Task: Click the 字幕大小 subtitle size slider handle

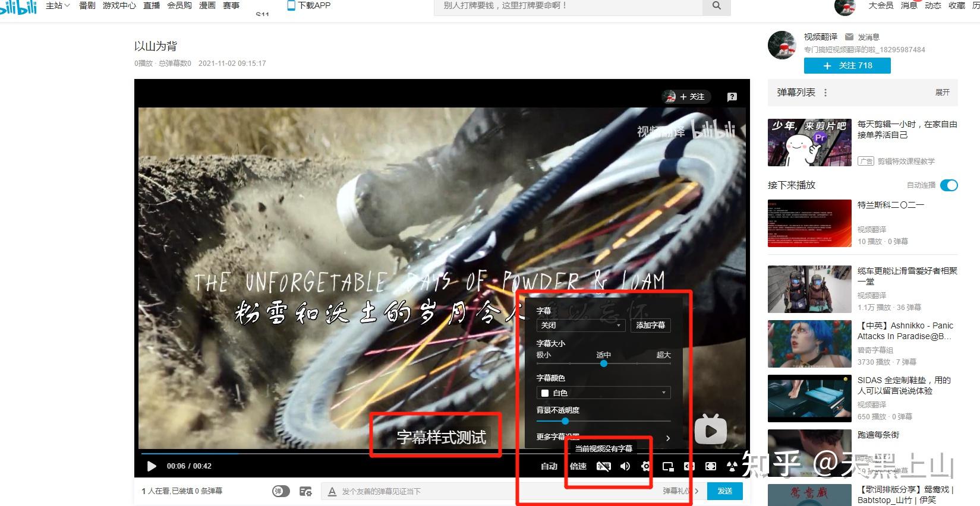Action: [604, 363]
